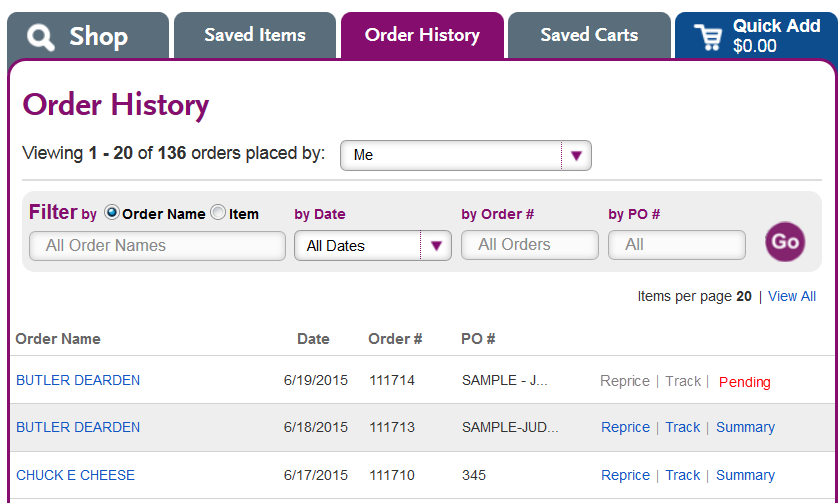Open BUTLER DEARDEN order dated 6/19/2015
The image size is (839, 503).
78,380
